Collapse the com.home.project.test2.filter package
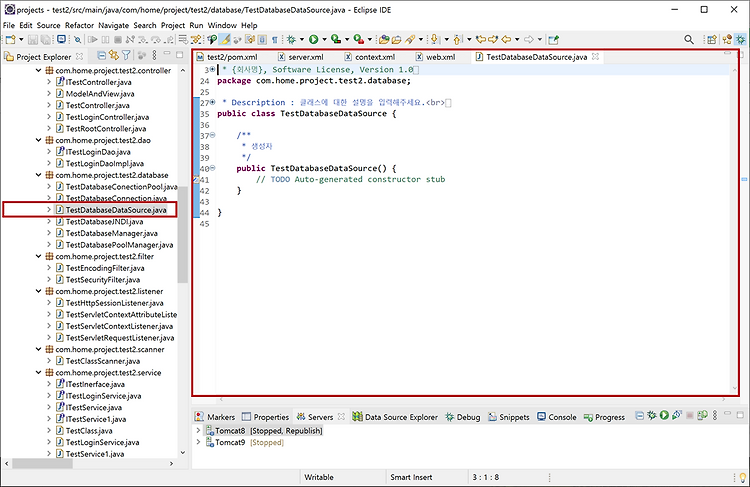Viewport: 750px width, 487px height. tap(39, 256)
